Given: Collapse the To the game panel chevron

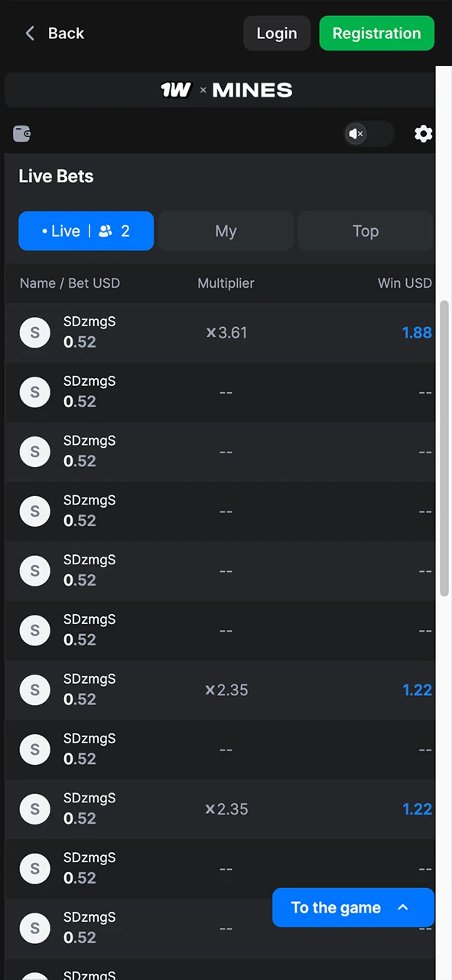Looking at the screenshot, I should coord(403,907).
